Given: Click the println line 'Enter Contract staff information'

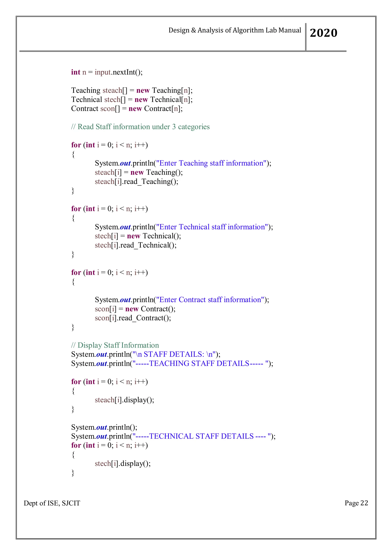Looking at the screenshot, I should click(182, 300).
